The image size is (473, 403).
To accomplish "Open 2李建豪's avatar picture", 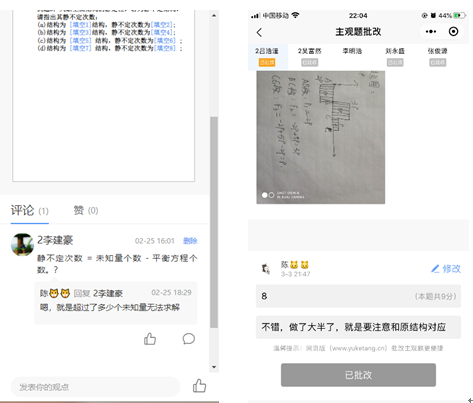I will coord(22,245).
